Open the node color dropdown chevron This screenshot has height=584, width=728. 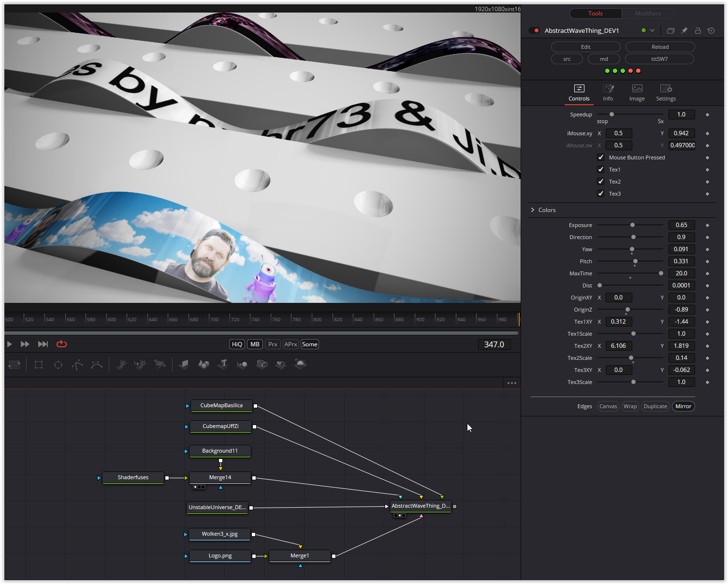click(652, 30)
